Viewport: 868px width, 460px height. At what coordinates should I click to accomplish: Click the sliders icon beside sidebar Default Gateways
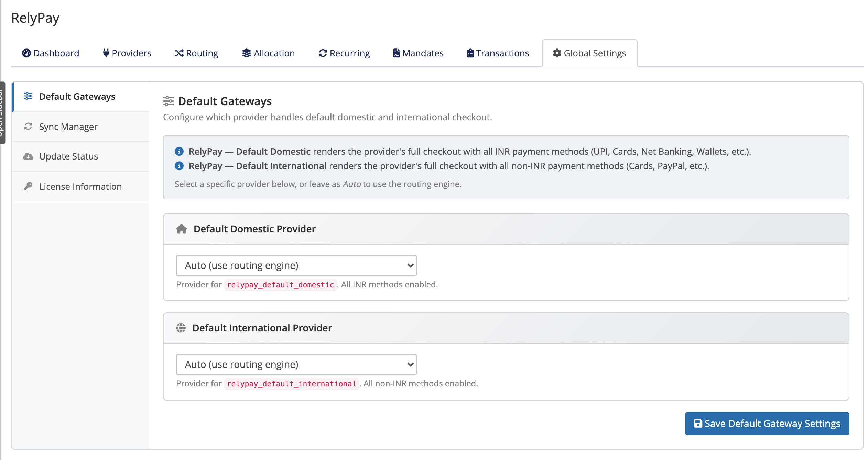[28, 96]
